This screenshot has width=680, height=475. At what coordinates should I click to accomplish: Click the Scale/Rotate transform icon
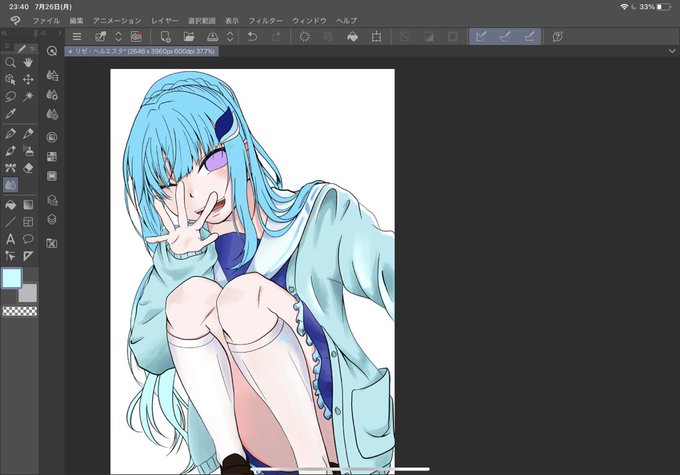(376, 37)
